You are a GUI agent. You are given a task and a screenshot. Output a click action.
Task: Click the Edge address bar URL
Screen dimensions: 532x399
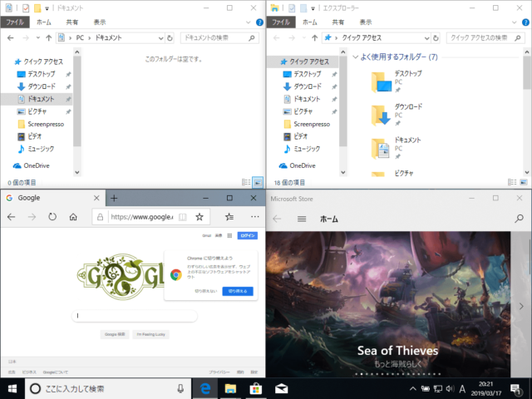click(x=142, y=217)
